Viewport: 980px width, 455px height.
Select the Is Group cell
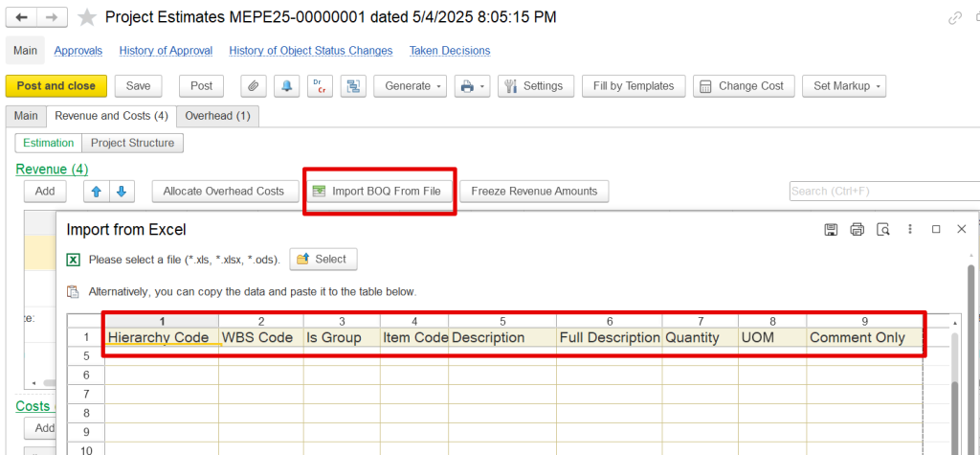(x=342, y=337)
